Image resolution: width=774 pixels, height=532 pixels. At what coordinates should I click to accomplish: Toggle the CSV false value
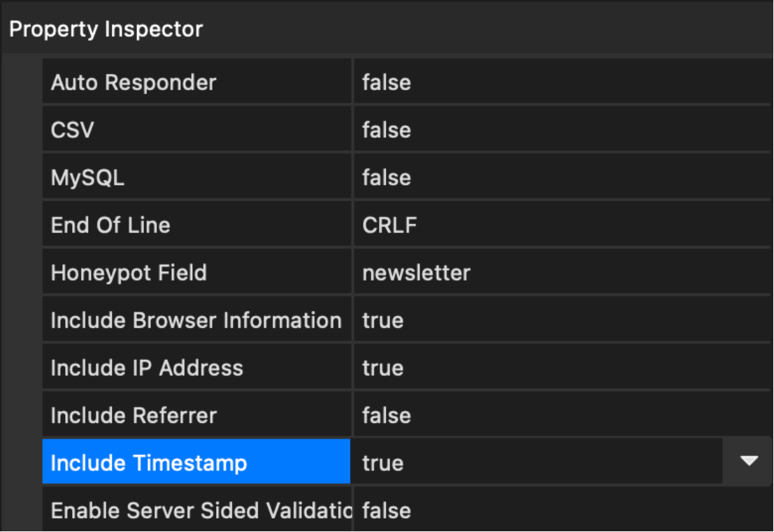[387, 130]
